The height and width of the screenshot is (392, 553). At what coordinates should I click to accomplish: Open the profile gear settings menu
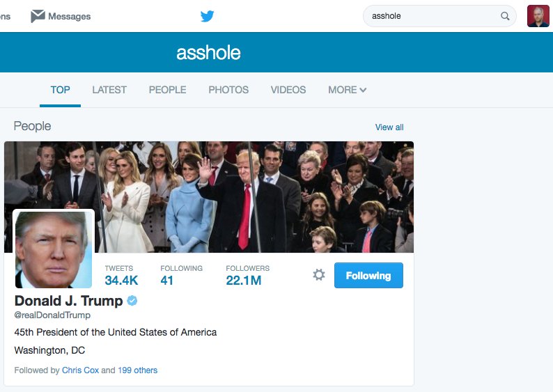[x=319, y=274]
